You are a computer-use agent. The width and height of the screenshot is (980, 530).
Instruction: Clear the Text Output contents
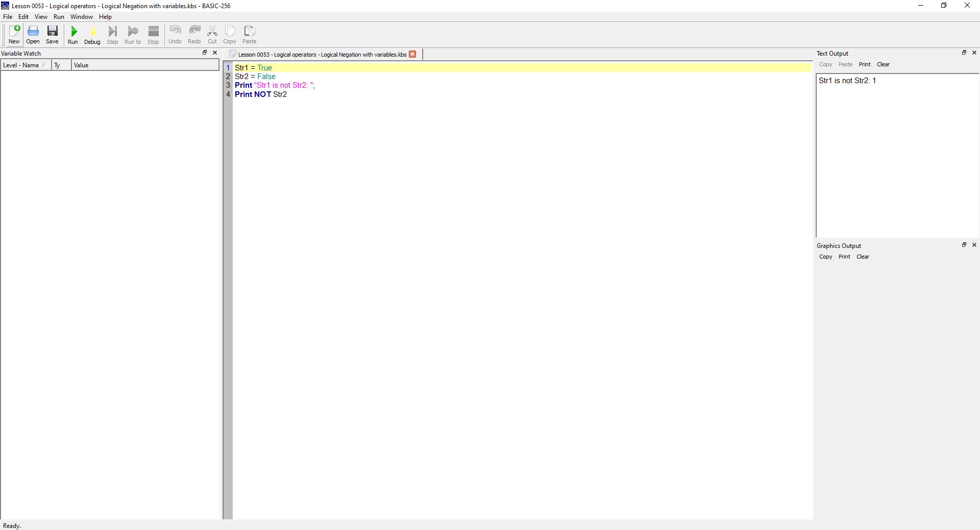click(883, 64)
